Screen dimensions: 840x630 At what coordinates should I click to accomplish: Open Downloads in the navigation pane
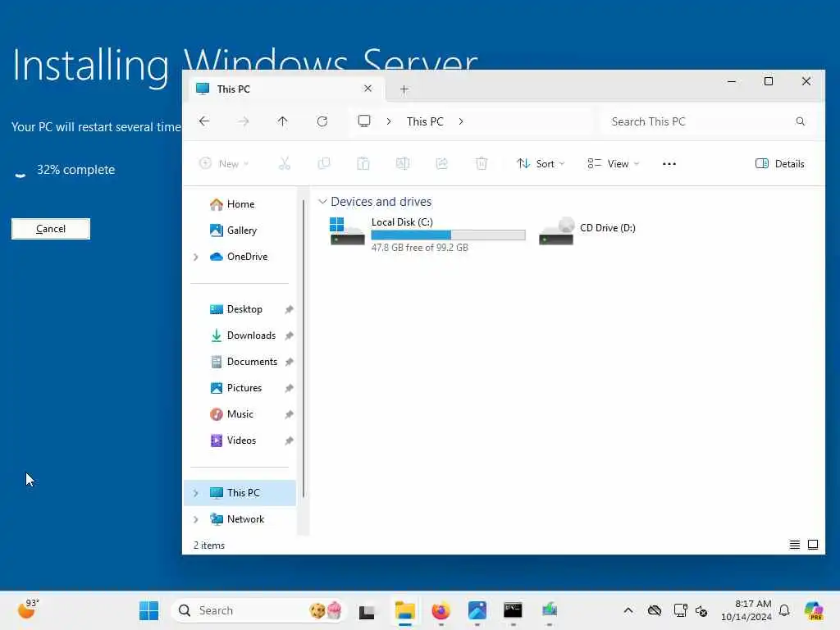tap(242, 336)
